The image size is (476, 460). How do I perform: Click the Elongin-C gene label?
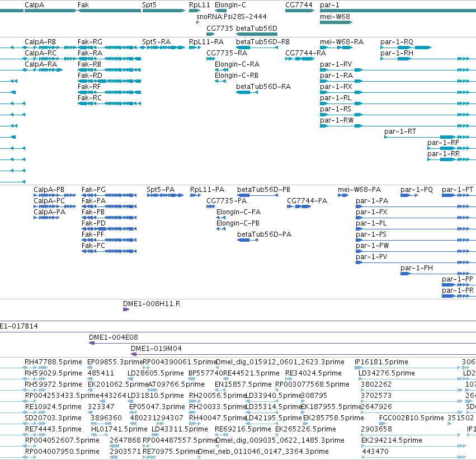[x=230, y=5]
